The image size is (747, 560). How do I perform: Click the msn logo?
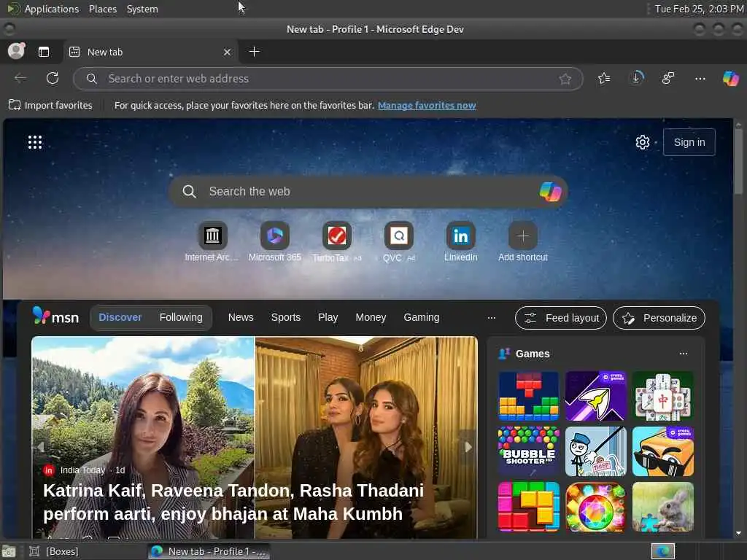(55, 316)
